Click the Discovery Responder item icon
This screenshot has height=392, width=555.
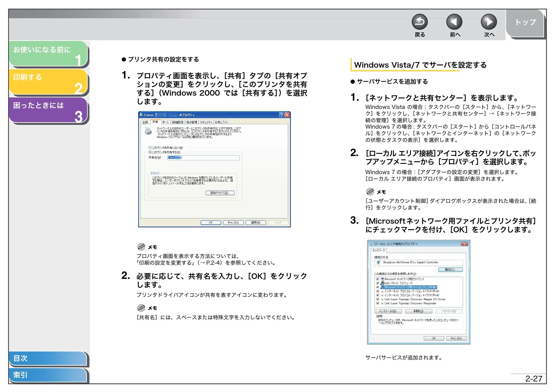point(382,303)
